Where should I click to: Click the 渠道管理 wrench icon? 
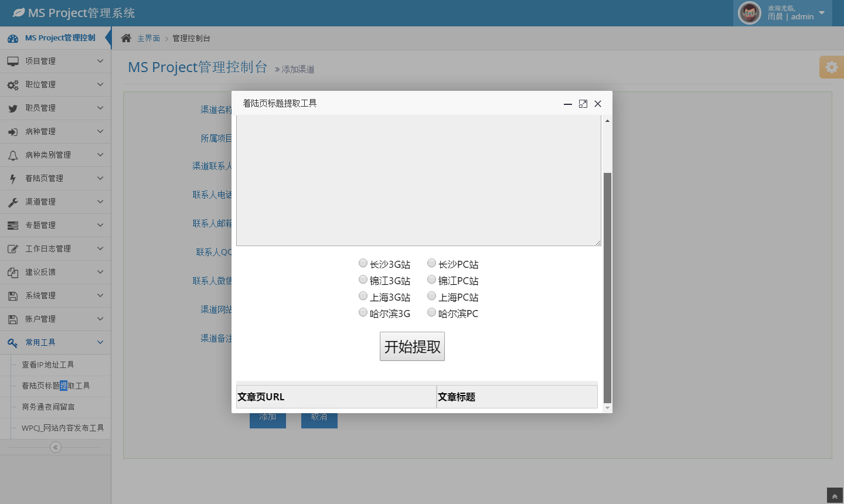tap(13, 202)
